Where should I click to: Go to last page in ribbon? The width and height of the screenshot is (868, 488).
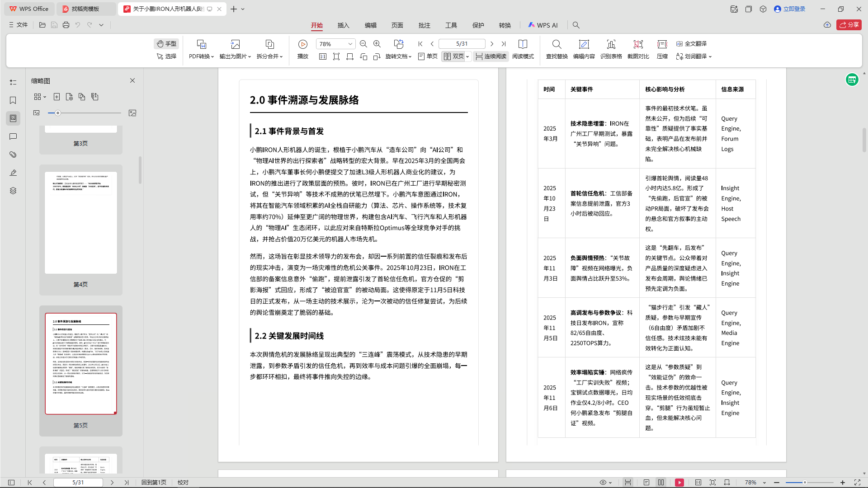504,44
